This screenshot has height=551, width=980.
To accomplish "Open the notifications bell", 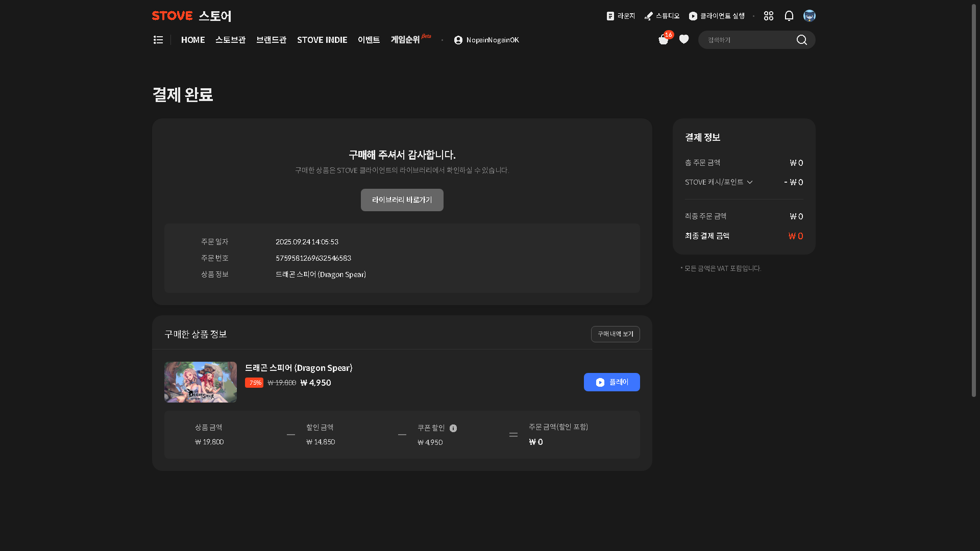I will coord(789,16).
